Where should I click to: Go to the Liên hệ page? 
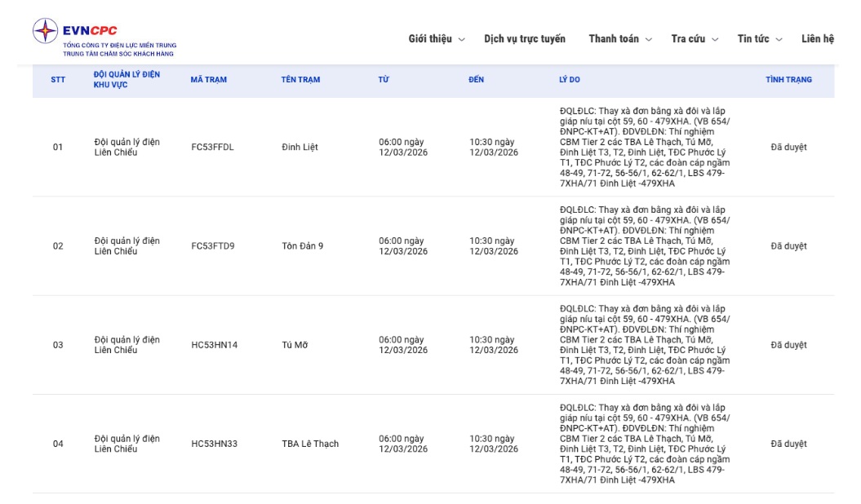817,39
